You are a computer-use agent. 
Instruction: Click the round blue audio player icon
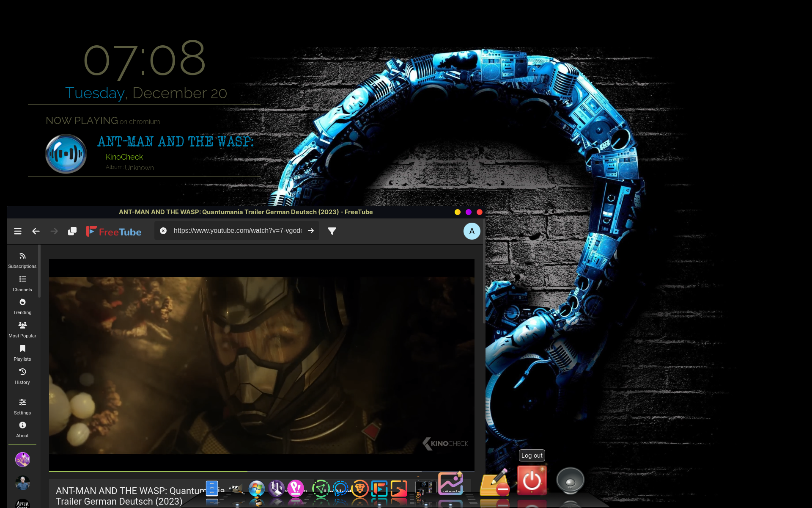pos(66,154)
